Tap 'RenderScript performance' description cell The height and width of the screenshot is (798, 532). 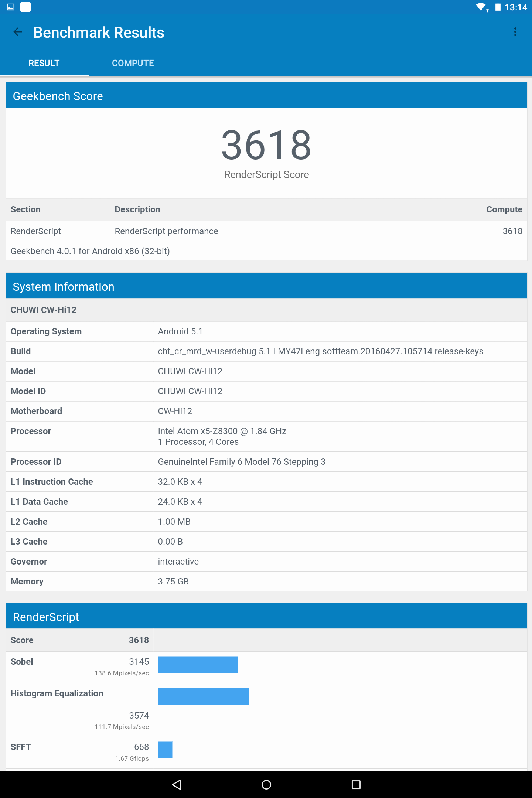coord(166,231)
